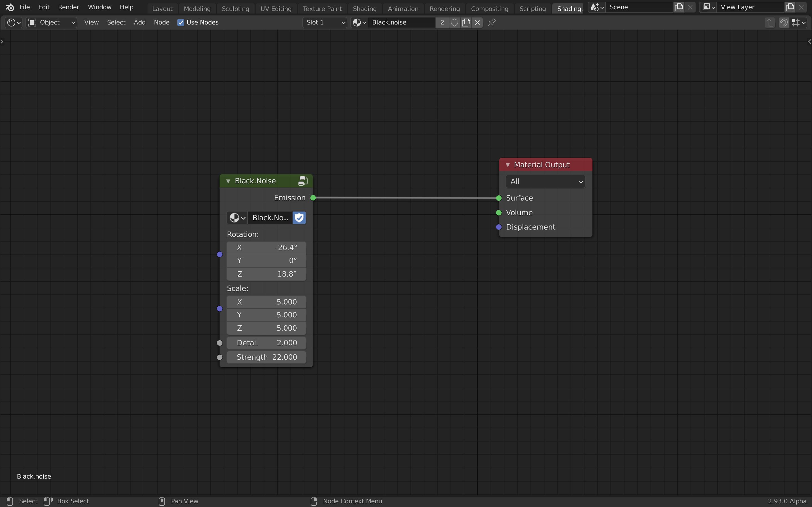The image size is (812, 507).
Task: Open the node group edit icon on Black.Noise
Action: [x=303, y=181]
